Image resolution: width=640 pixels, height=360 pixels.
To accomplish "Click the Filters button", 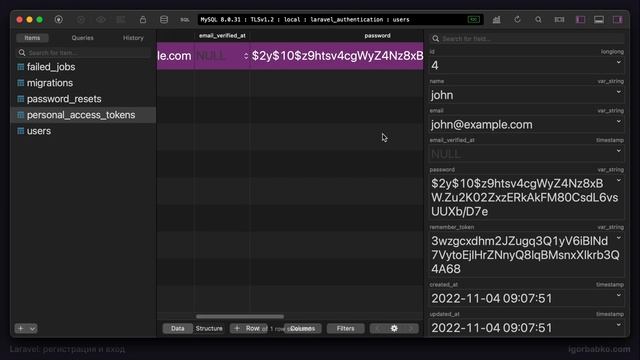I will click(x=345, y=328).
